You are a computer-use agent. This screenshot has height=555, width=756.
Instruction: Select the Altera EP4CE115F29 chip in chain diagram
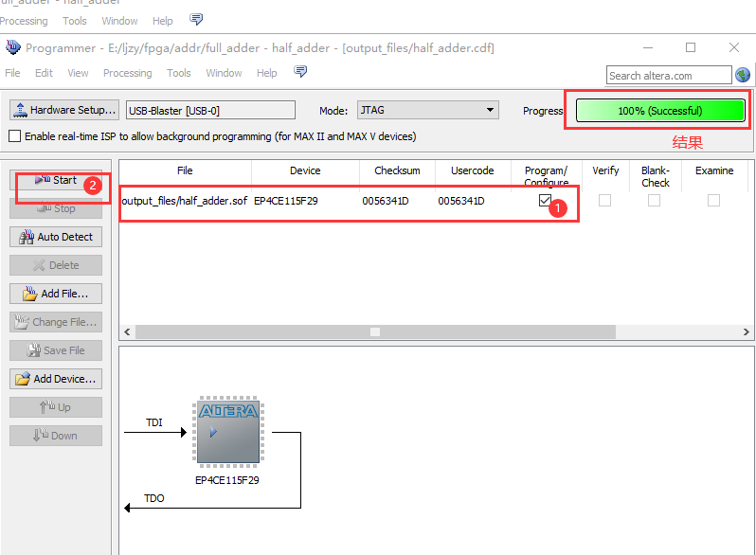[228, 431]
